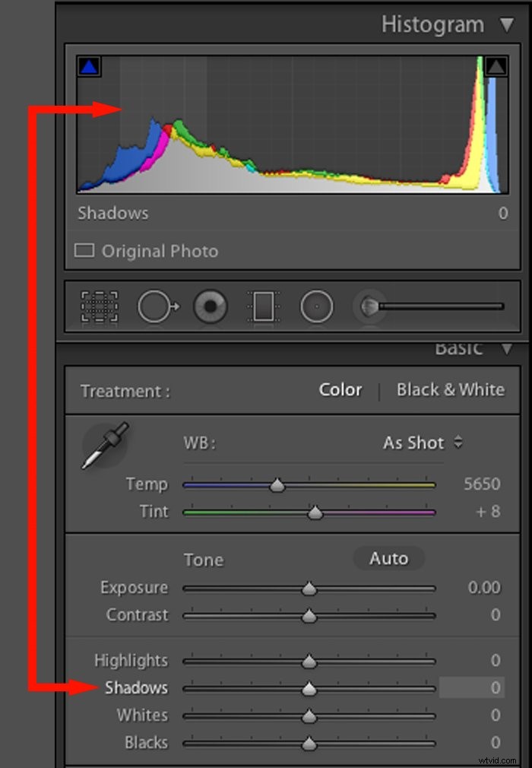532x768 pixels.
Task: Click the Treatment label
Action: (125, 392)
